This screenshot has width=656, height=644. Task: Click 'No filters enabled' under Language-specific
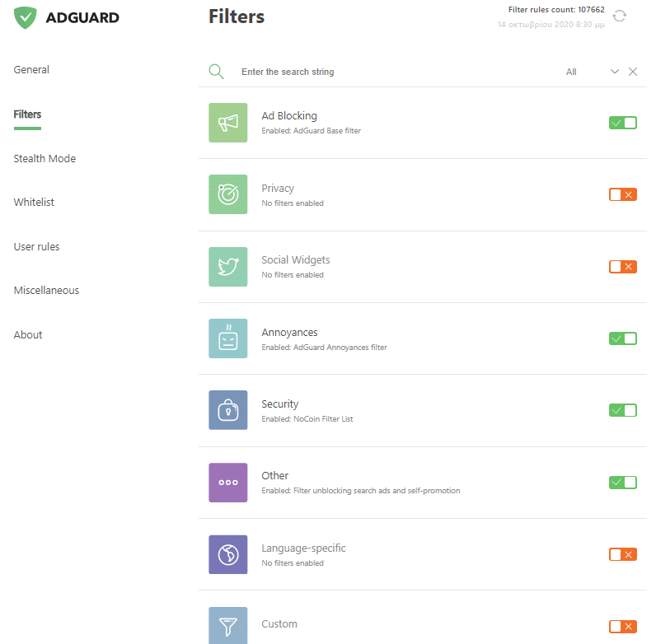[293, 563]
